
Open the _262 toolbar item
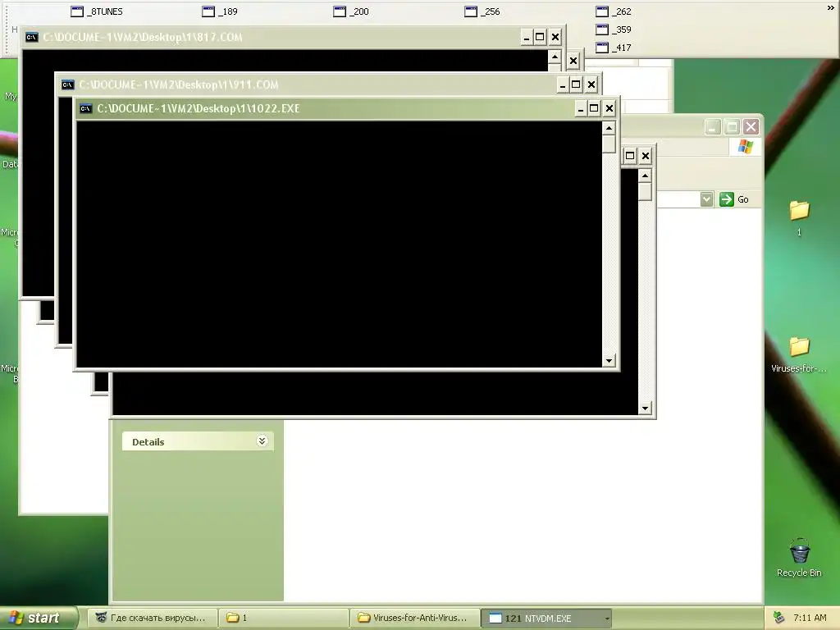click(614, 11)
